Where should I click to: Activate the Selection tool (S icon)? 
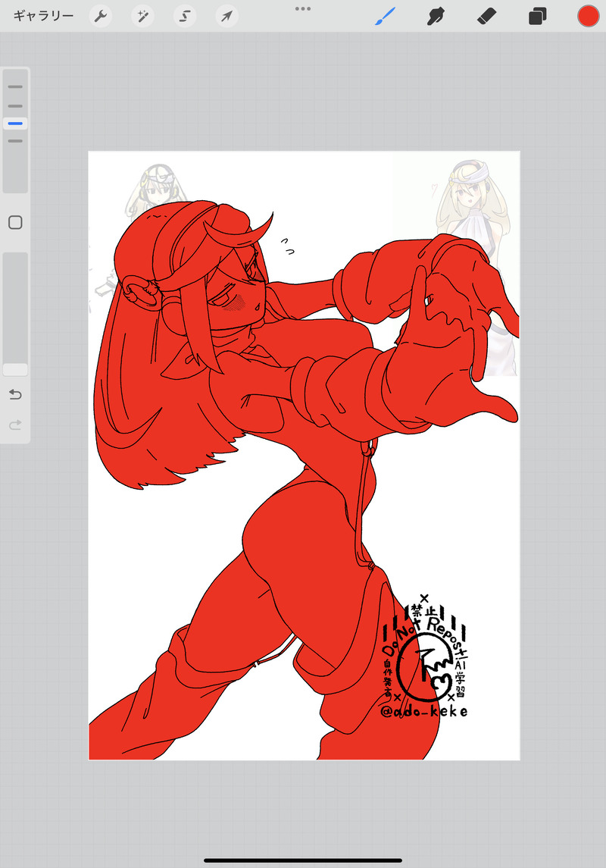[x=185, y=16]
